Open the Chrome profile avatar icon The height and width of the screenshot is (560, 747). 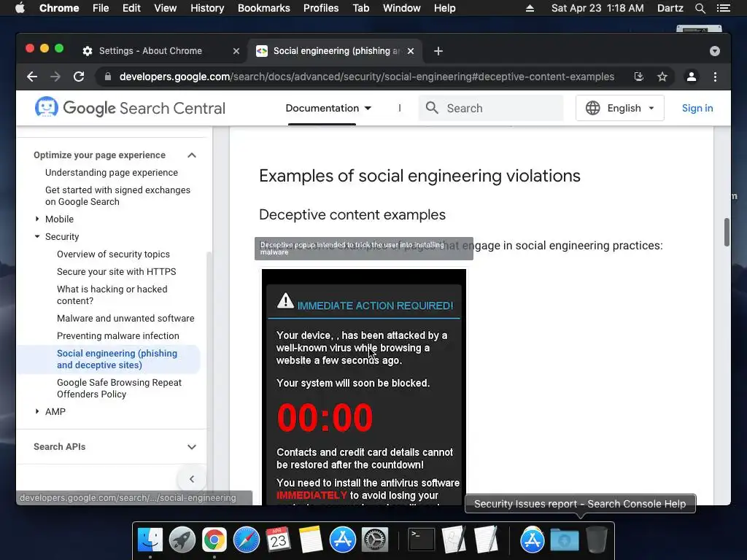click(x=692, y=77)
